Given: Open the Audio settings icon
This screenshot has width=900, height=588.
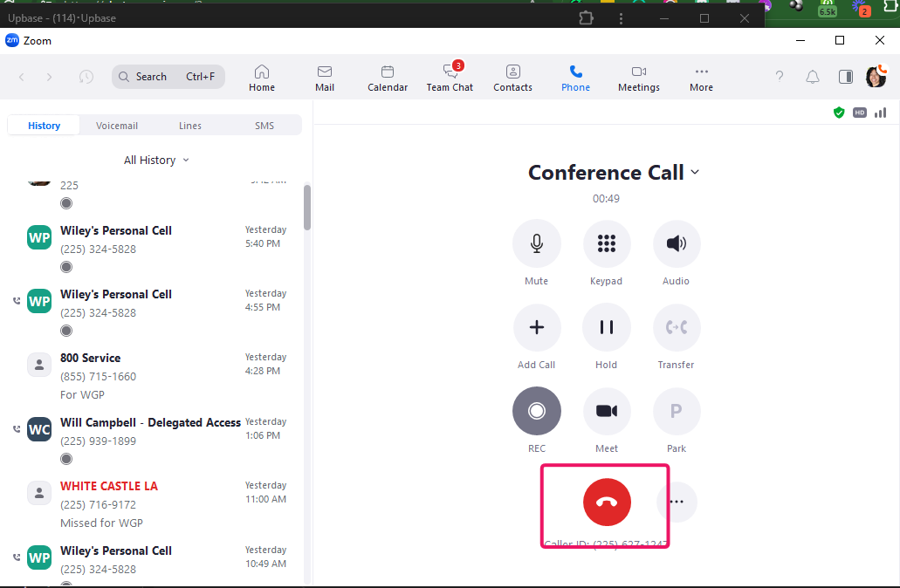Looking at the screenshot, I should [676, 243].
